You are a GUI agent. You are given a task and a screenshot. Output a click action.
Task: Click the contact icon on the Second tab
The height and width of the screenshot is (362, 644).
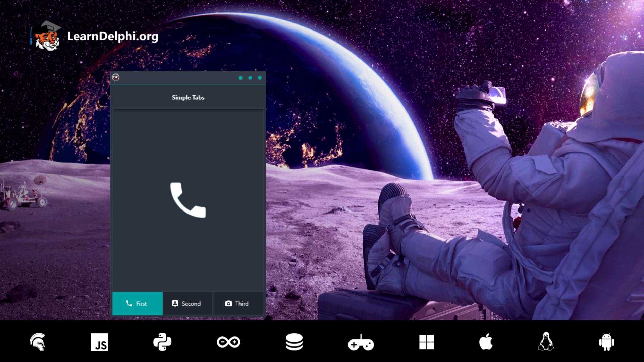175,304
